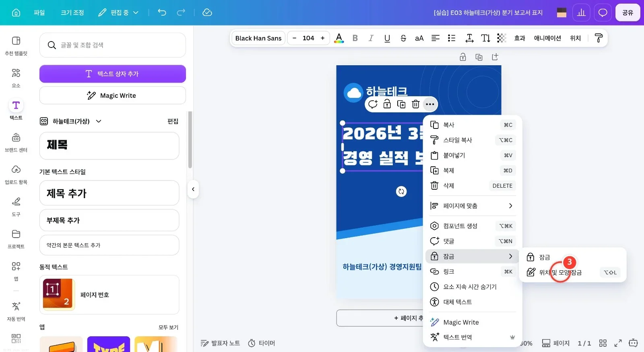Screen dimensions: 644x352
Task: Expand the 페이지에 맞춤 submenu
Action: [473, 206]
